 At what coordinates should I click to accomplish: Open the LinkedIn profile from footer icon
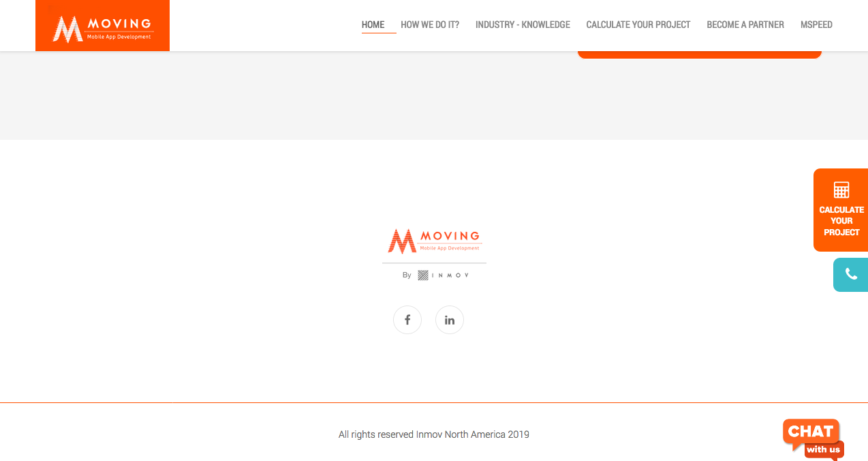[x=450, y=320]
